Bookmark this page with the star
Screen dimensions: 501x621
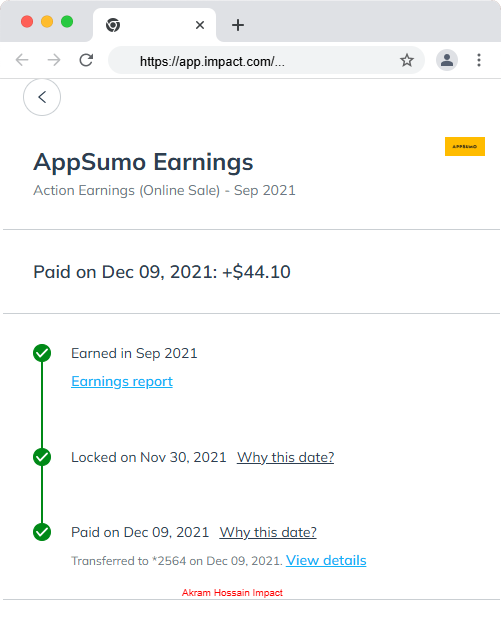tap(406, 60)
